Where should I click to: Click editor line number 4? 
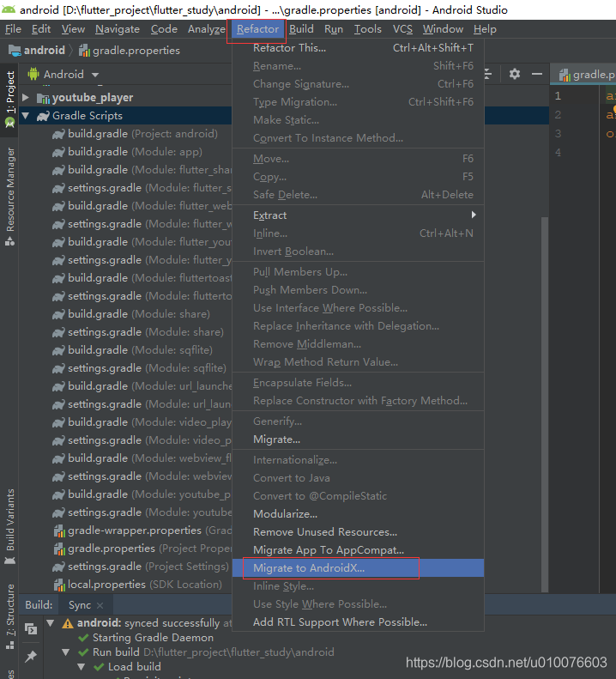tap(558, 153)
